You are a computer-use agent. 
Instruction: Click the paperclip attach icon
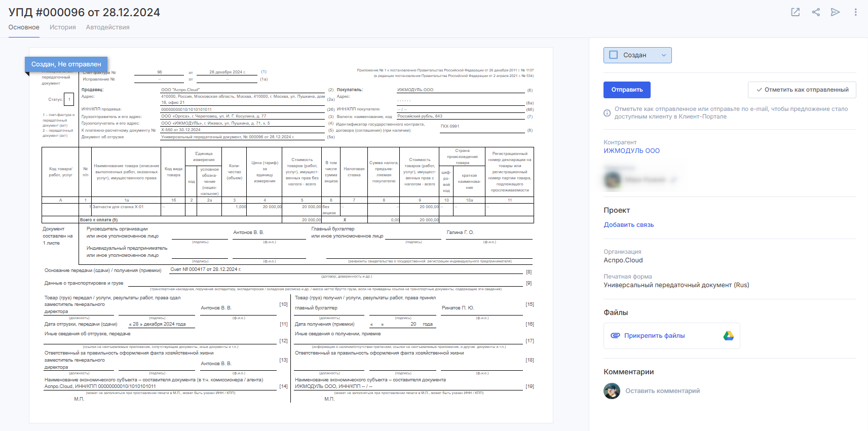(615, 336)
